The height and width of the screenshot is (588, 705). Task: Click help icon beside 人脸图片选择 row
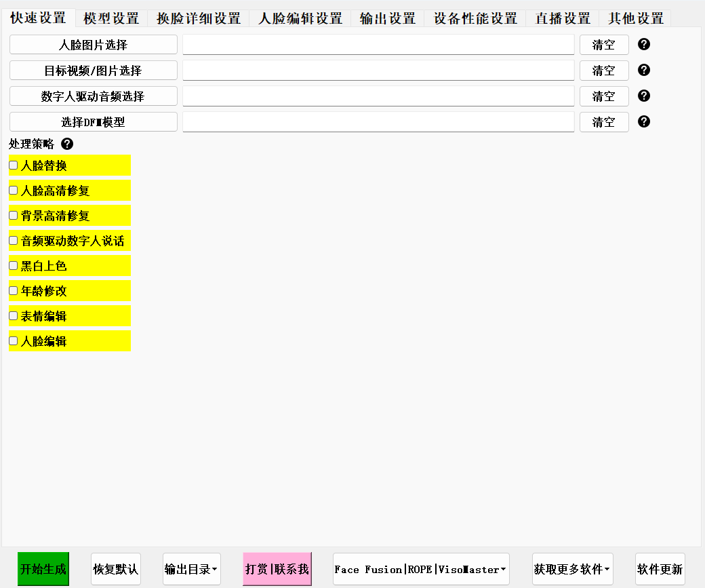[x=644, y=45]
